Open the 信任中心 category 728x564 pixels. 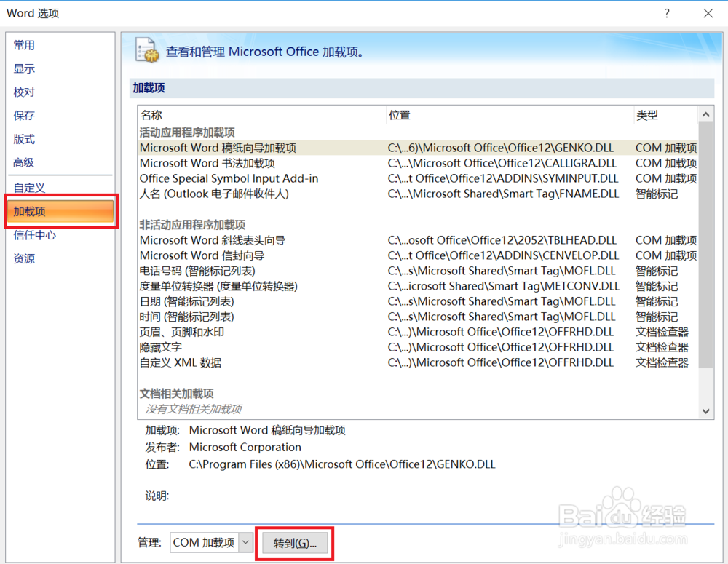[x=35, y=235]
